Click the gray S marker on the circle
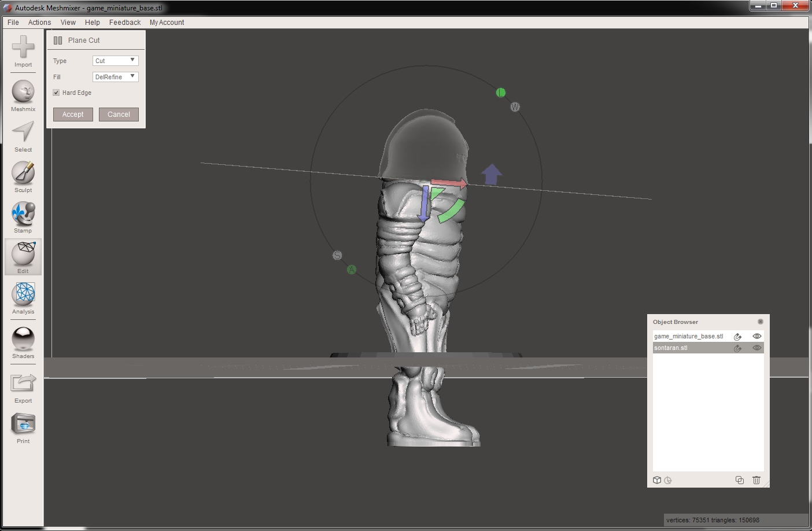The height and width of the screenshot is (531, 812). (x=337, y=256)
